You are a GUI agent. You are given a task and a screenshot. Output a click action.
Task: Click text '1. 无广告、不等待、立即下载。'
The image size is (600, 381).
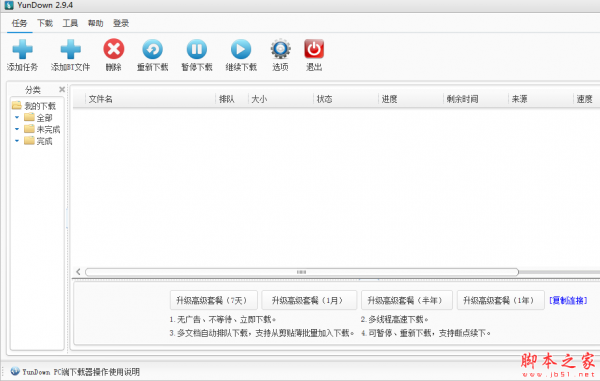(223, 319)
